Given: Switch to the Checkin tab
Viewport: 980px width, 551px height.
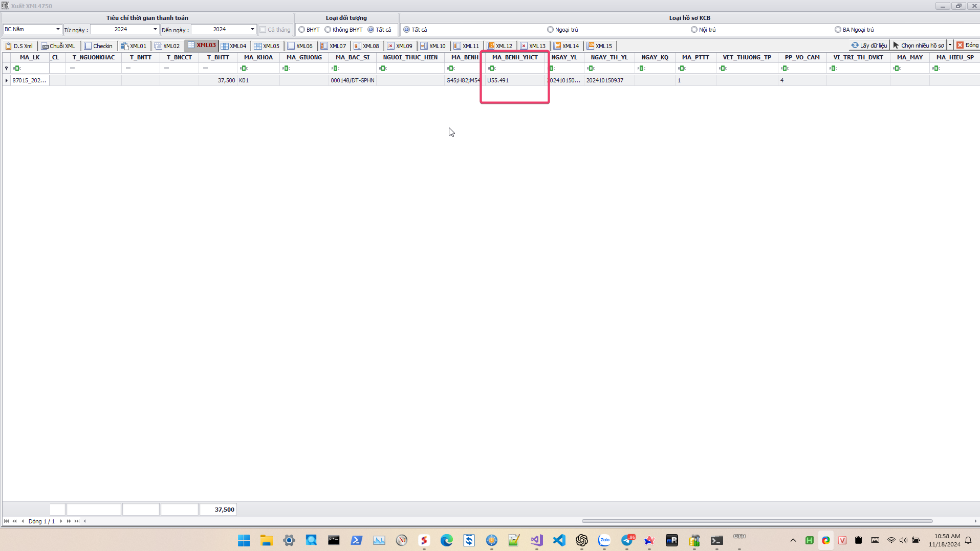Looking at the screenshot, I should click(x=98, y=46).
